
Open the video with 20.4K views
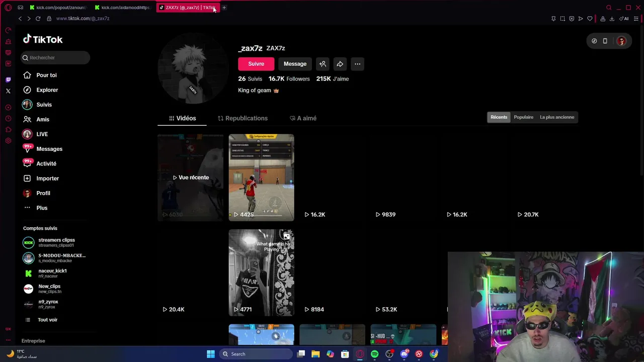190,273
